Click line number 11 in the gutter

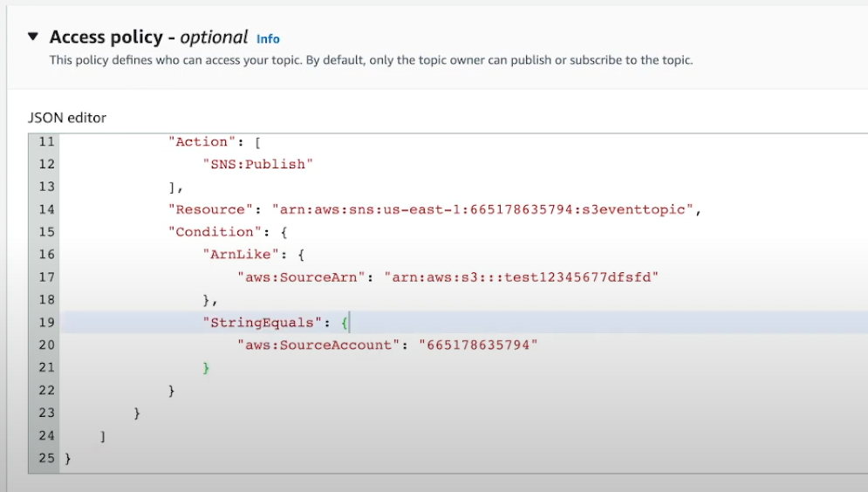coord(46,141)
